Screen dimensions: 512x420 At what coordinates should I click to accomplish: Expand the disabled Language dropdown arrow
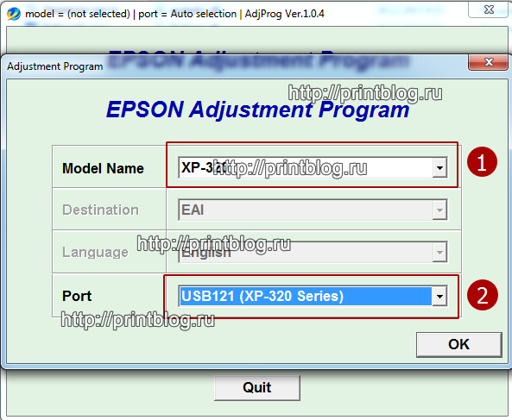(x=439, y=252)
